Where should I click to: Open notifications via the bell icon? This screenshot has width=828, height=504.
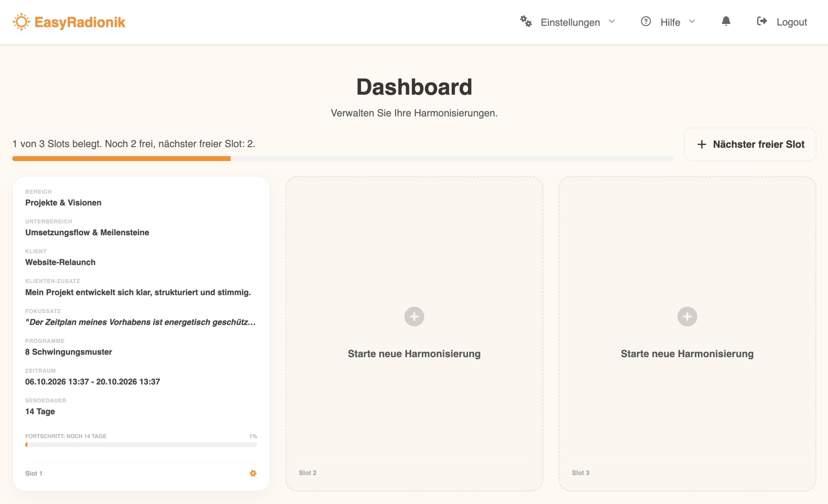(x=726, y=21)
